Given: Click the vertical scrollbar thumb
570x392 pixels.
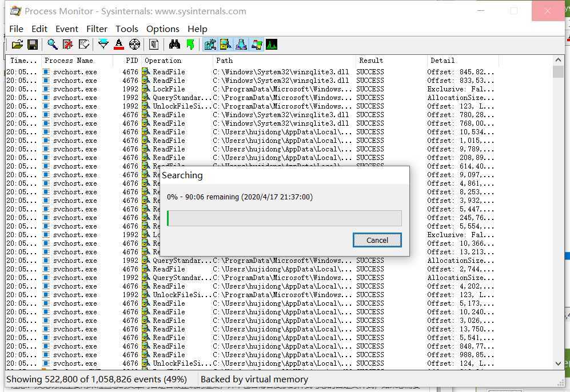Looking at the screenshot, I should 559,71.
